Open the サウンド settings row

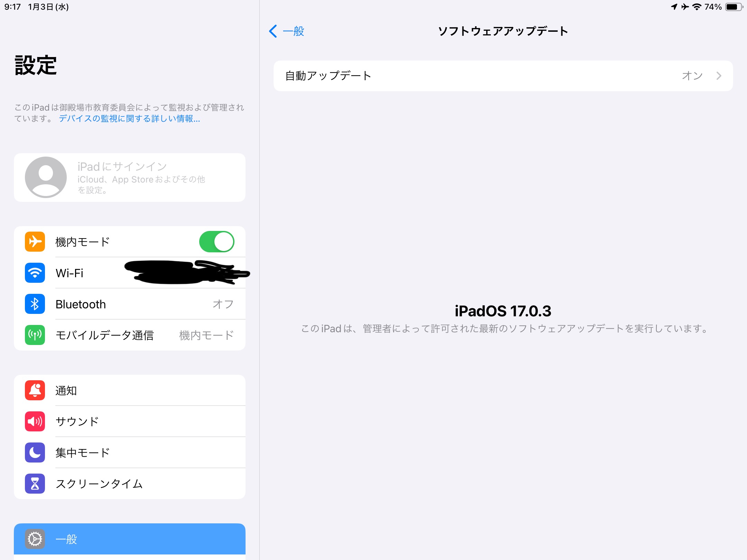pyautogui.click(x=130, y=421)
